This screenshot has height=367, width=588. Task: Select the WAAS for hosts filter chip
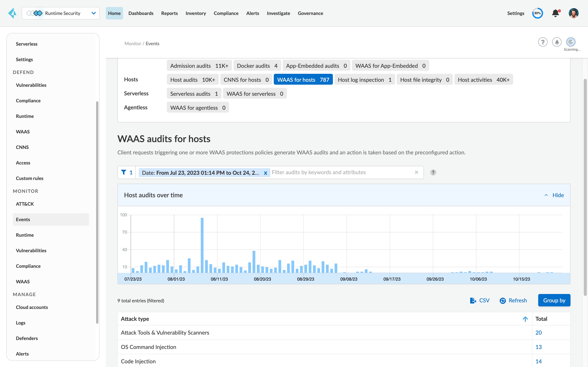click(x=303, y=80)
